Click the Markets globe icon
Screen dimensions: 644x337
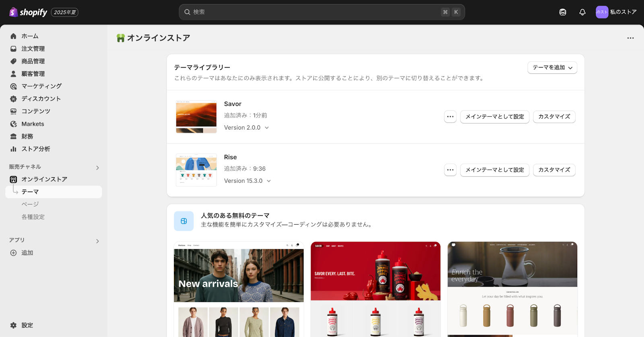click(x=13, y=124)
